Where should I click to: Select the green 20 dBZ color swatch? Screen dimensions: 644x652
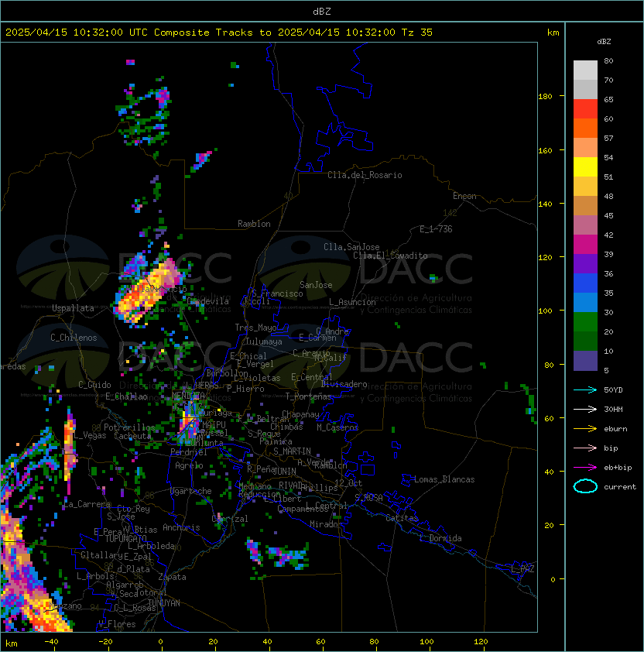pos(585,322)
